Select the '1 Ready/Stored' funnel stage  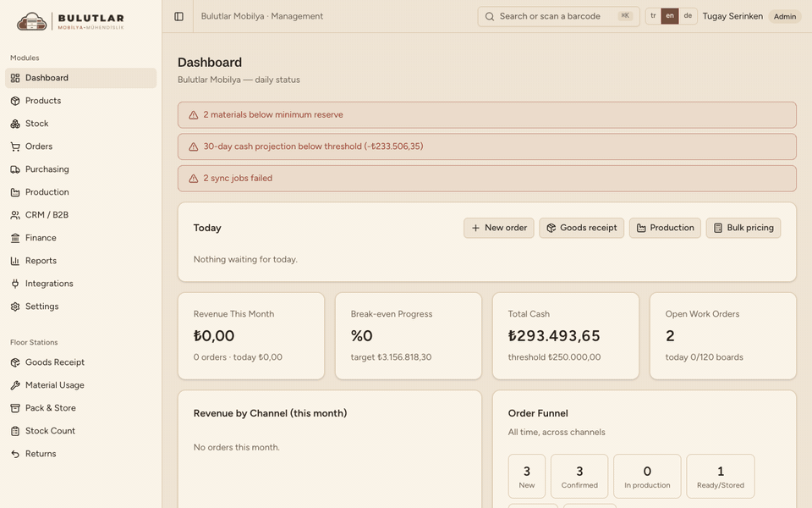coord(721,477)
